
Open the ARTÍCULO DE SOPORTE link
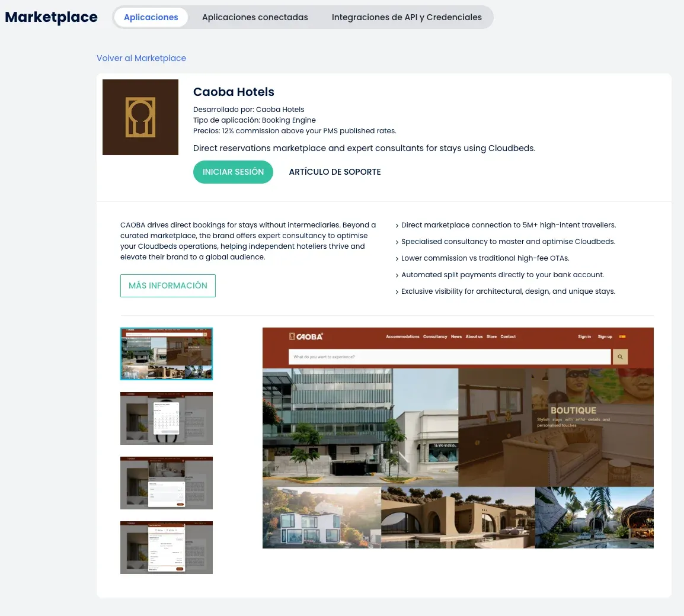334,172
